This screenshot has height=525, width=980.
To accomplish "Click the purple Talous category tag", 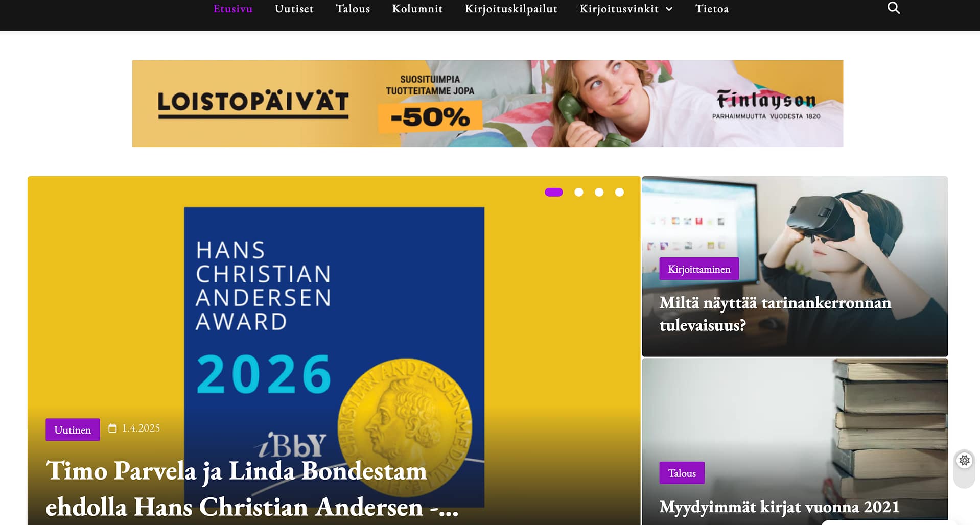I will (682, 473).
